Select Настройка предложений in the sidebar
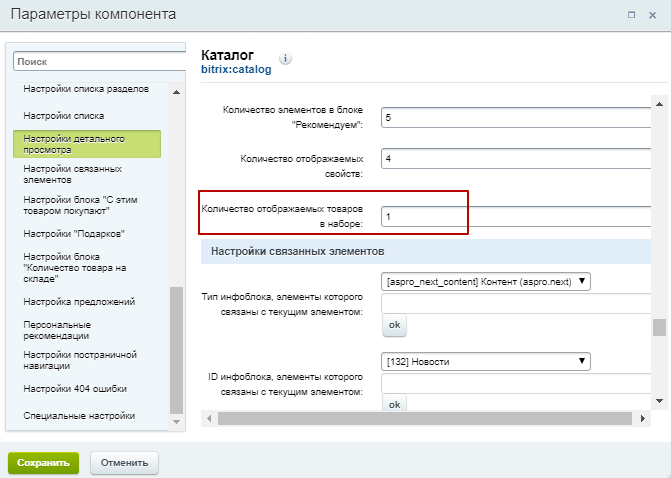Screen dimensions: 671x478 point(79,302)
